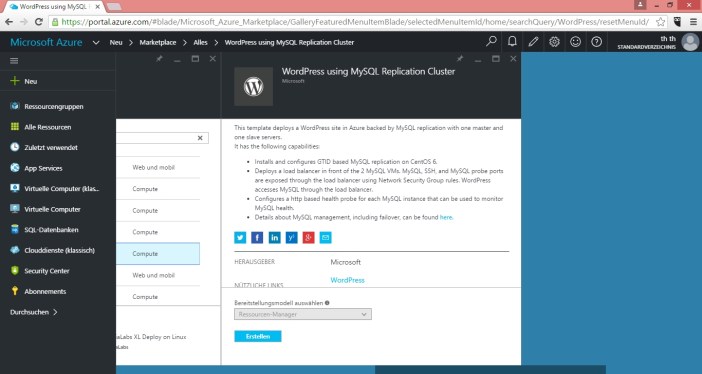
Task: Click the pencil edit dashboard icon
Action: (533, 42)
